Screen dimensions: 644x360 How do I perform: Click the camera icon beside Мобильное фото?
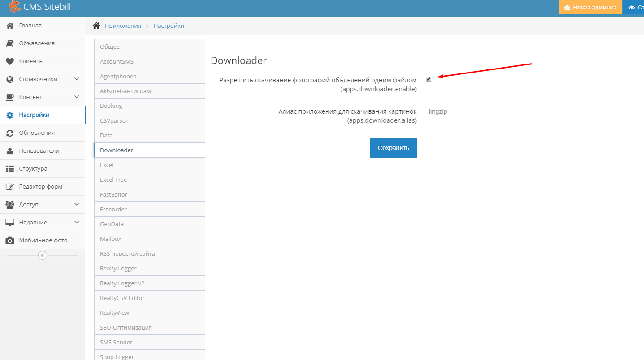click(10, 240)
